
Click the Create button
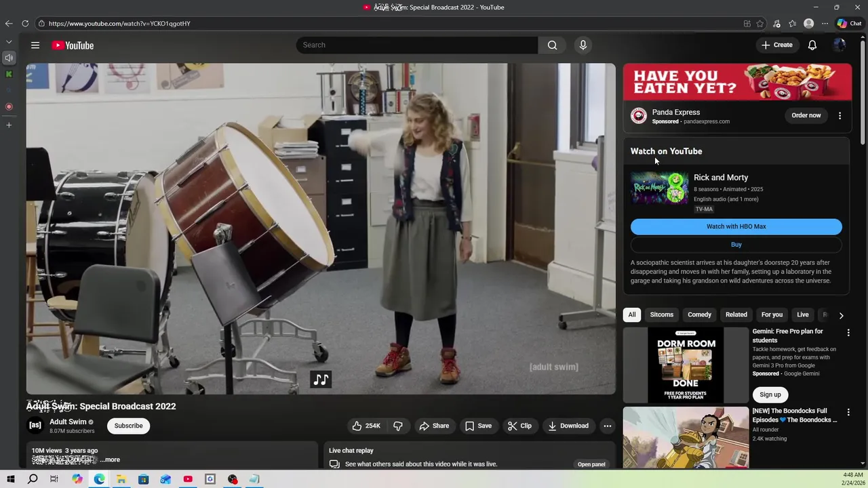coord(777,45)
